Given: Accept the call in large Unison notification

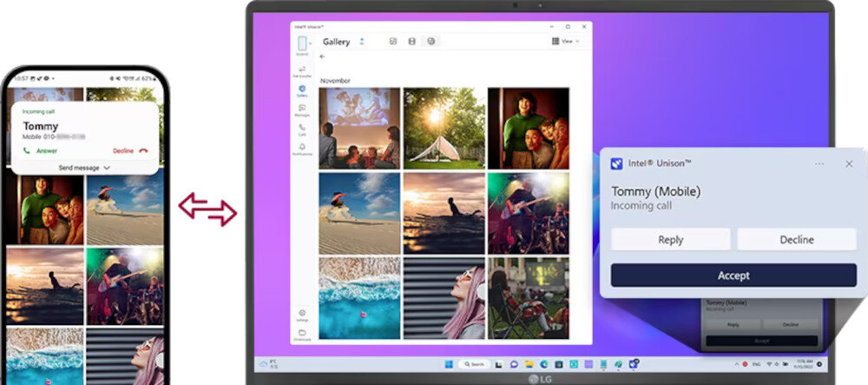Looking at the screenshot, I should pos(733,275).
